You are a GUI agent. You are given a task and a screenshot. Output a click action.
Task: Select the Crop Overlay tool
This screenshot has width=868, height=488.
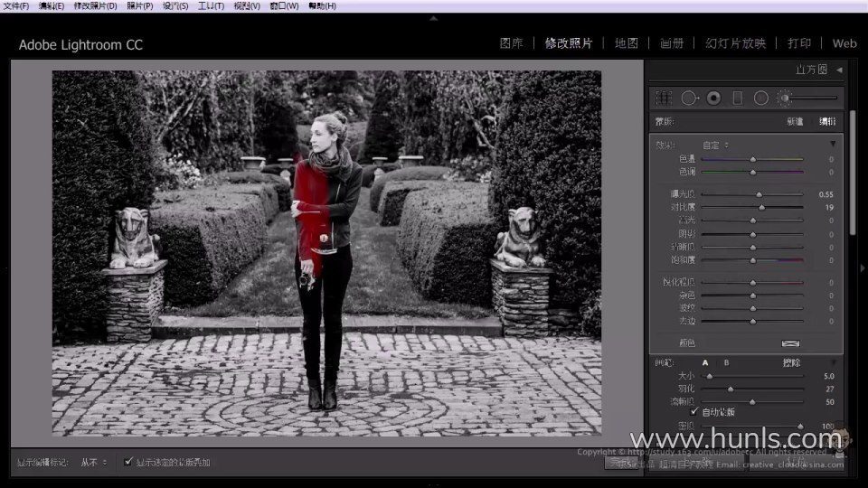[x=664, y=98]
